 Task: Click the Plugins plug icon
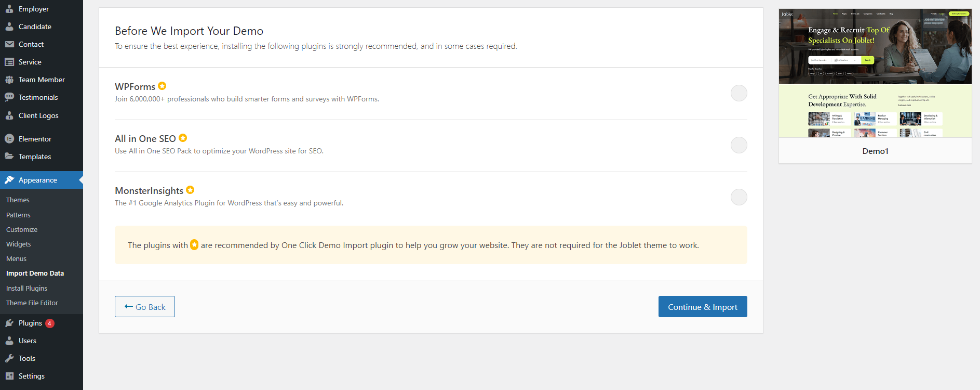click(9, 323)
